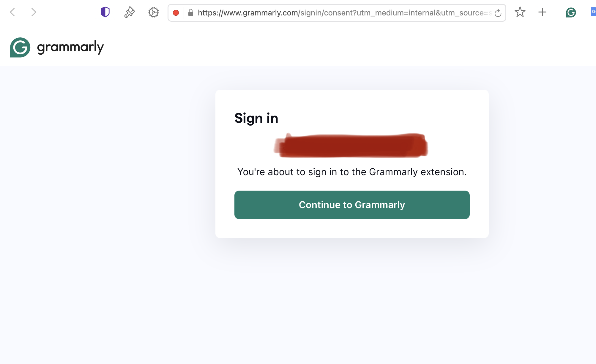Image resolution: width=596 pixels, height=364 pixels.
Task: Reload the current Grammarly page
Action: [498, 13]
